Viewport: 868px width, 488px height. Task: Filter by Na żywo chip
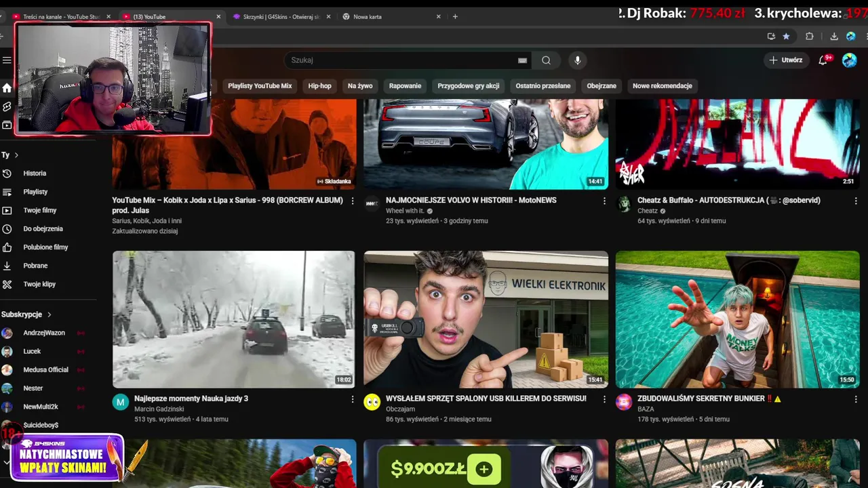click(360, 86)
